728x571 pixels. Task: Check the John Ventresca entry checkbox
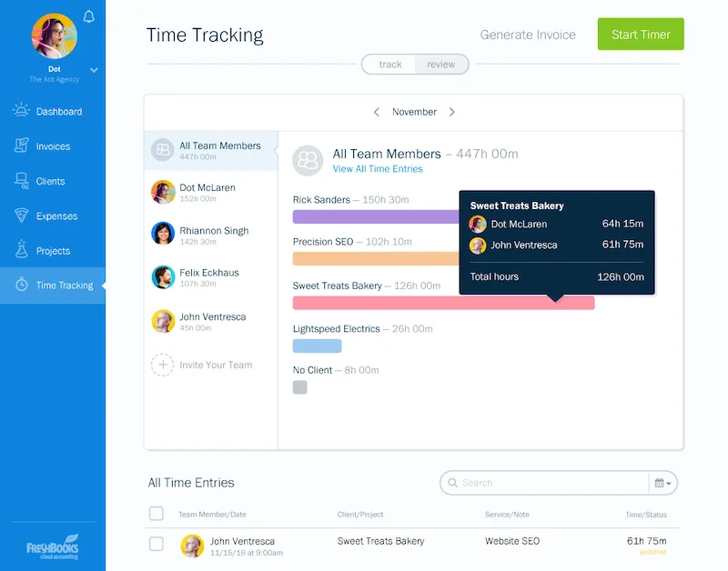pyautogui.click(x=157, y=544)
